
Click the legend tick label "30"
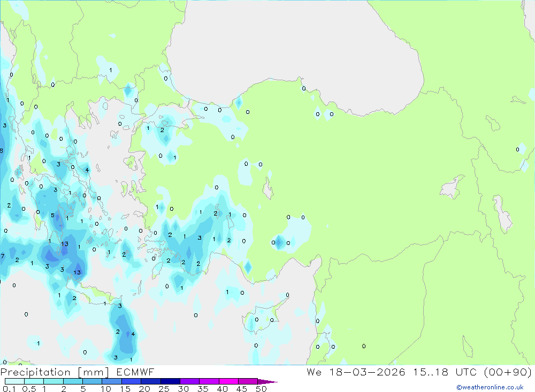click(184, 389)
